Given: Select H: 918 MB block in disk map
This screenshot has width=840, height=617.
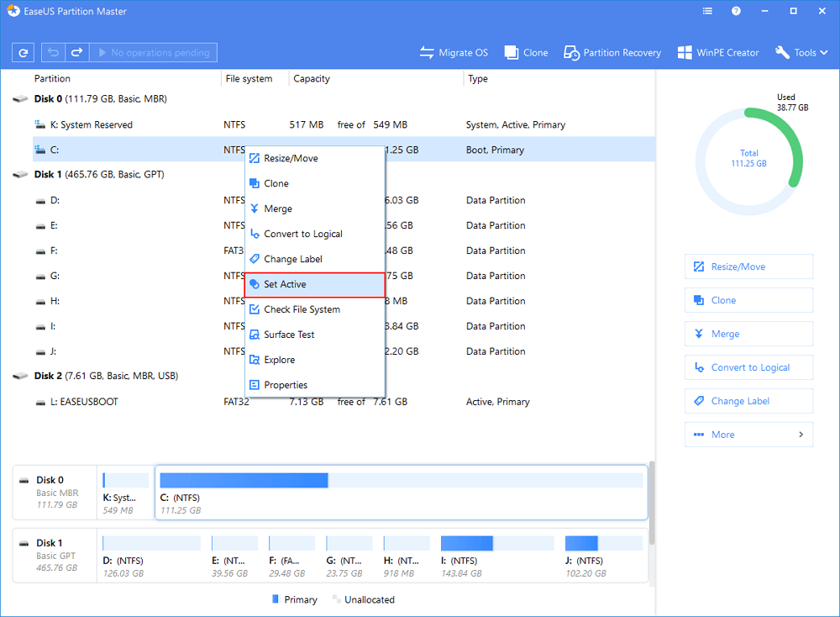Looking at the screenshot, I should (407, 556).
